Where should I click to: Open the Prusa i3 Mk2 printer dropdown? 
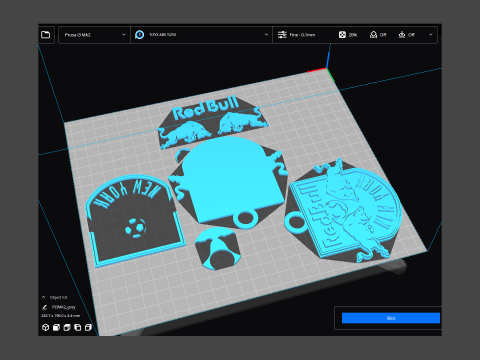(x=95, y=35)
